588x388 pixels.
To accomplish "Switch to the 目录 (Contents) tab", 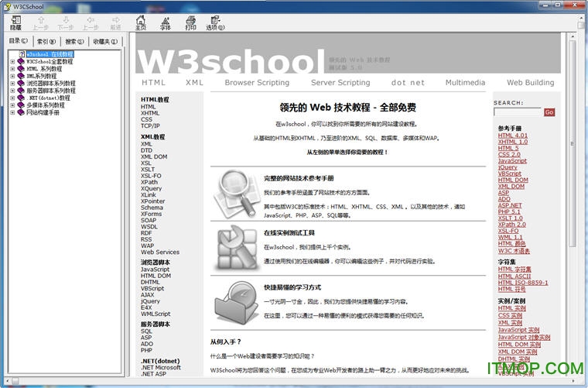I will tap(18, 40).
